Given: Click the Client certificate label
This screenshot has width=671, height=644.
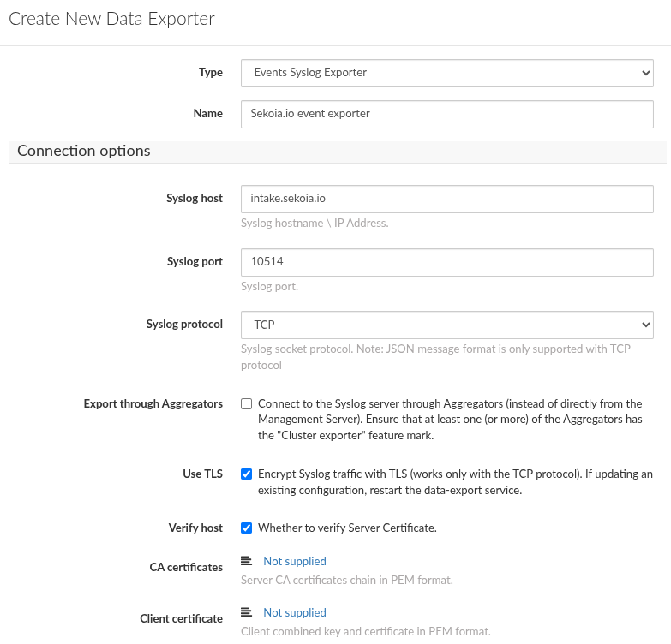Looking at the screenshot, I should click(182, 618).
